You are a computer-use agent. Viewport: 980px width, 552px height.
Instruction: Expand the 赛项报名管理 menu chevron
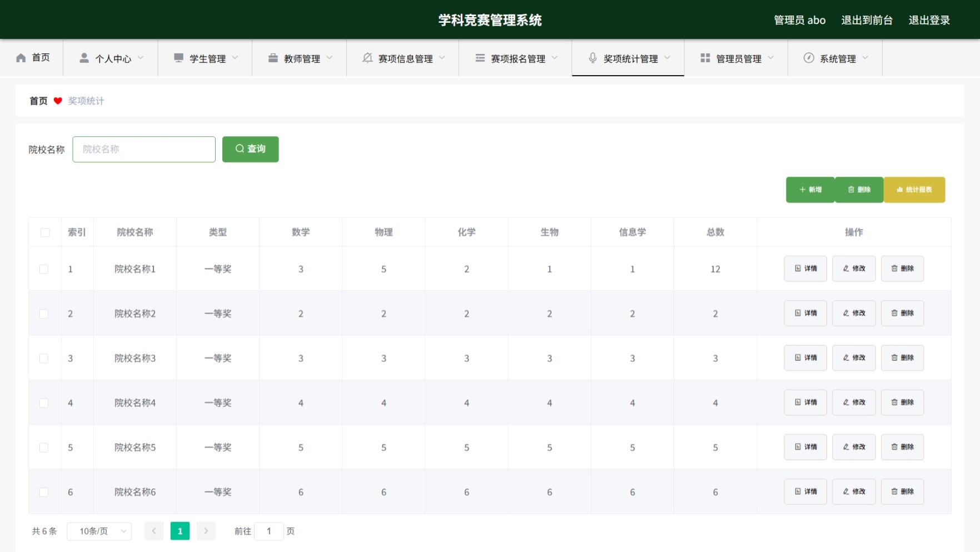555,58
